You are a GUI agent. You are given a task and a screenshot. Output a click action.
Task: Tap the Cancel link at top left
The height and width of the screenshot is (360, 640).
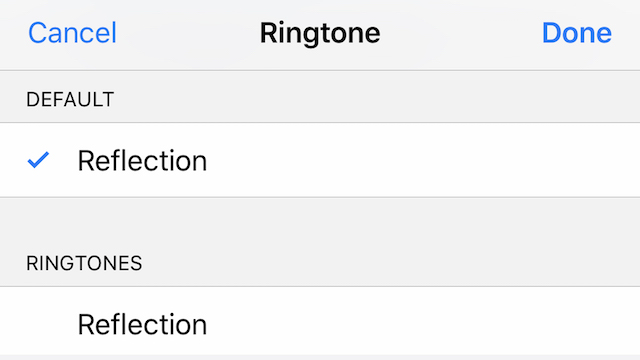(72, 33)
